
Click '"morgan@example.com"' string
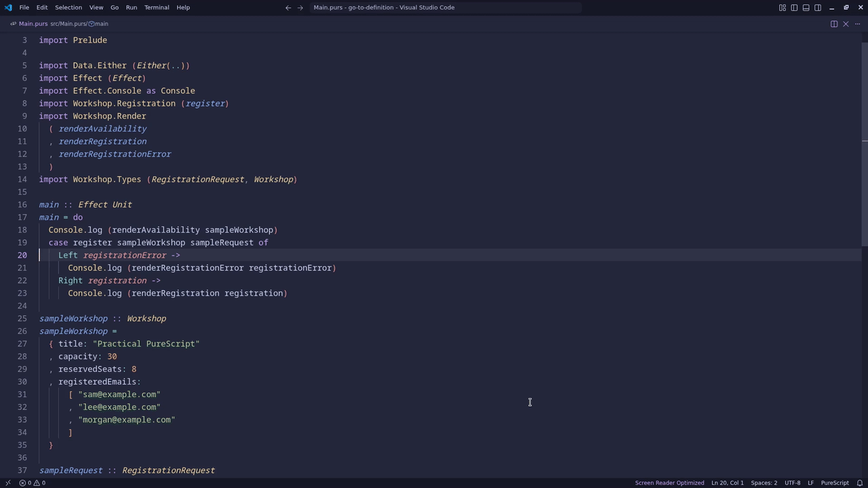point(127,420)
